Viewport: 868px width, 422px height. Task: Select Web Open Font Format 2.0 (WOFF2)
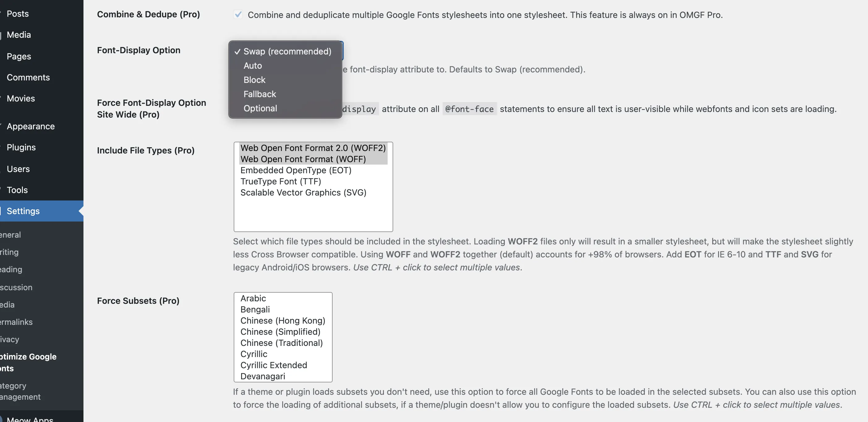(313, 148)
